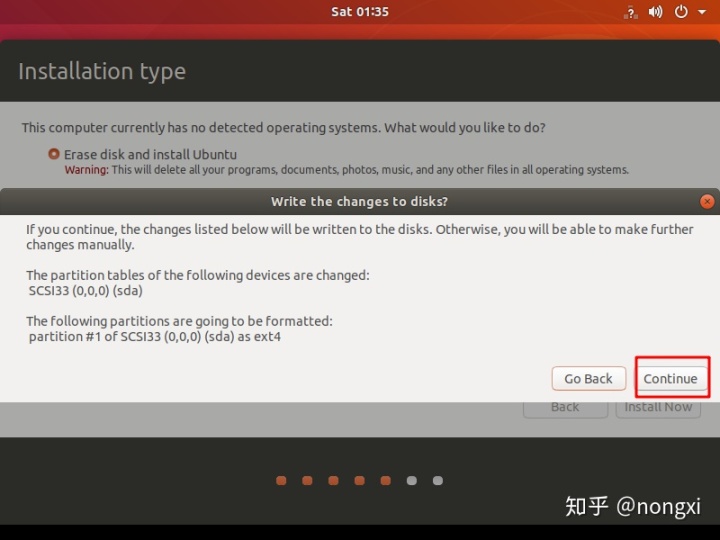Click the Install Now button behind dialog
720x540 pixels.
pos(658,408)
